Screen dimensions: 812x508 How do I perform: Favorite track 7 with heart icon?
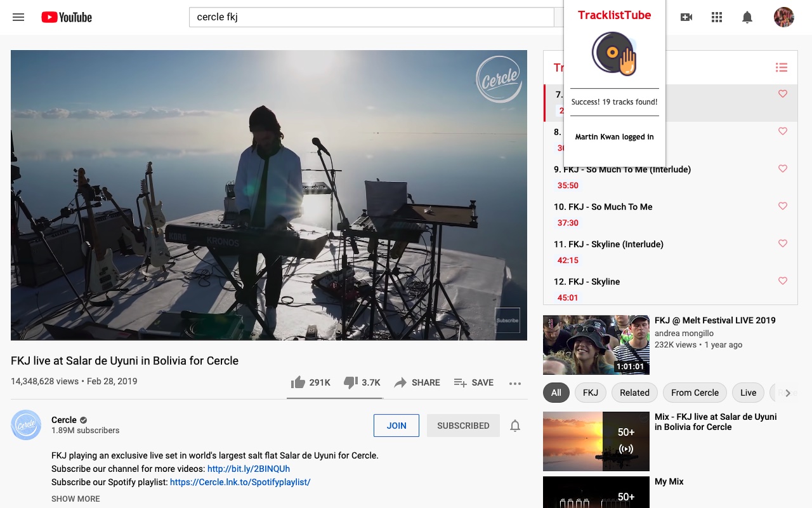click(783, 94)
